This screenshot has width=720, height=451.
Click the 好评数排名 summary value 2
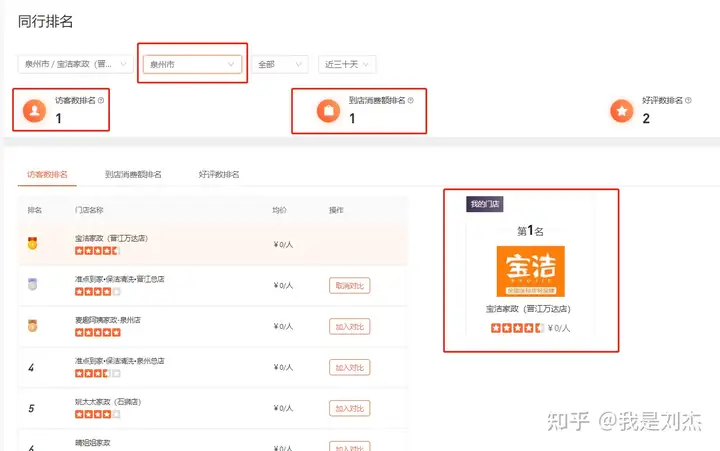[646, 118]
